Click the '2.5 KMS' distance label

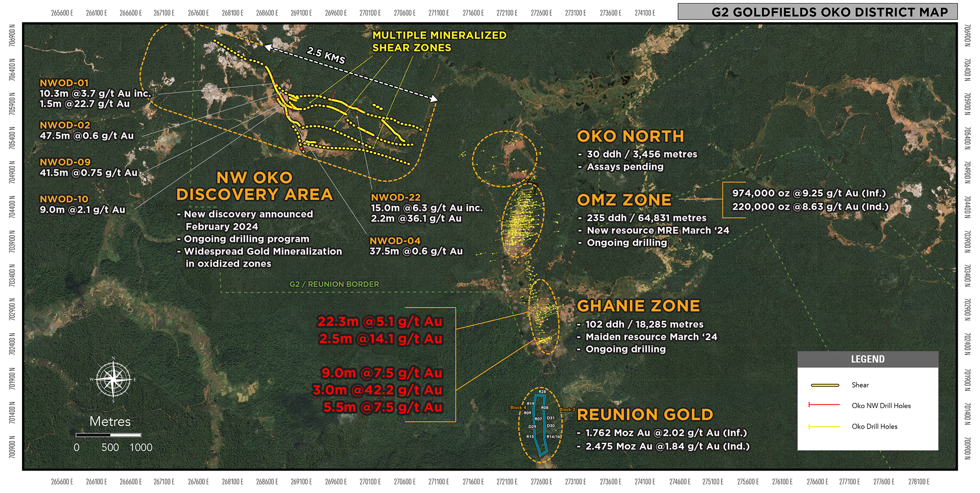[326, 56]
